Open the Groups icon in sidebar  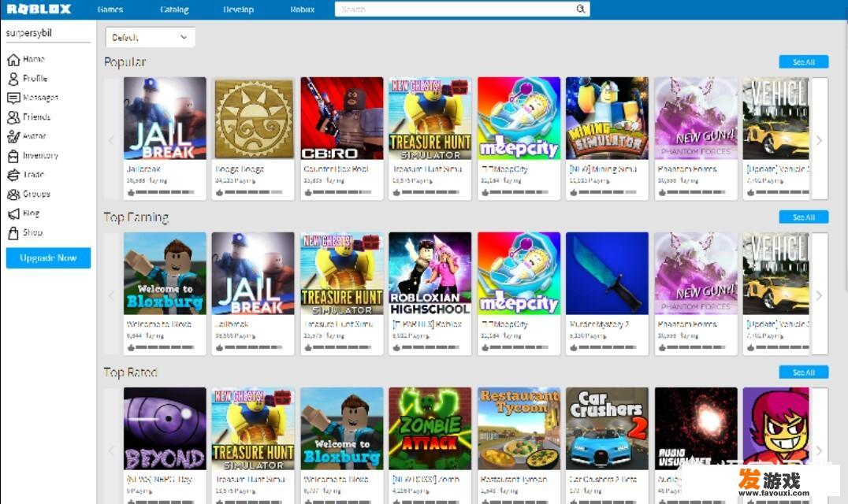(13, 194)
